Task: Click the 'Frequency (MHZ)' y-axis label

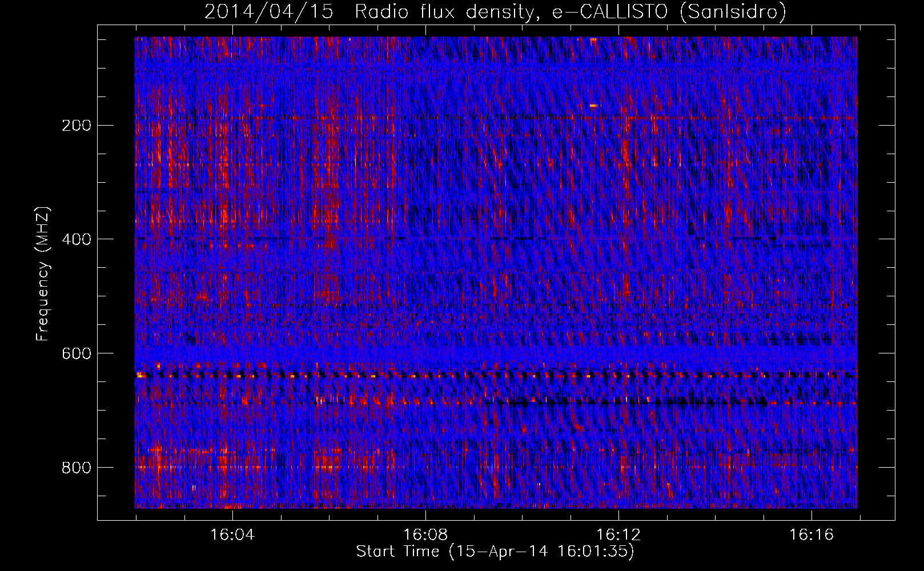Action: coord(43,274)
